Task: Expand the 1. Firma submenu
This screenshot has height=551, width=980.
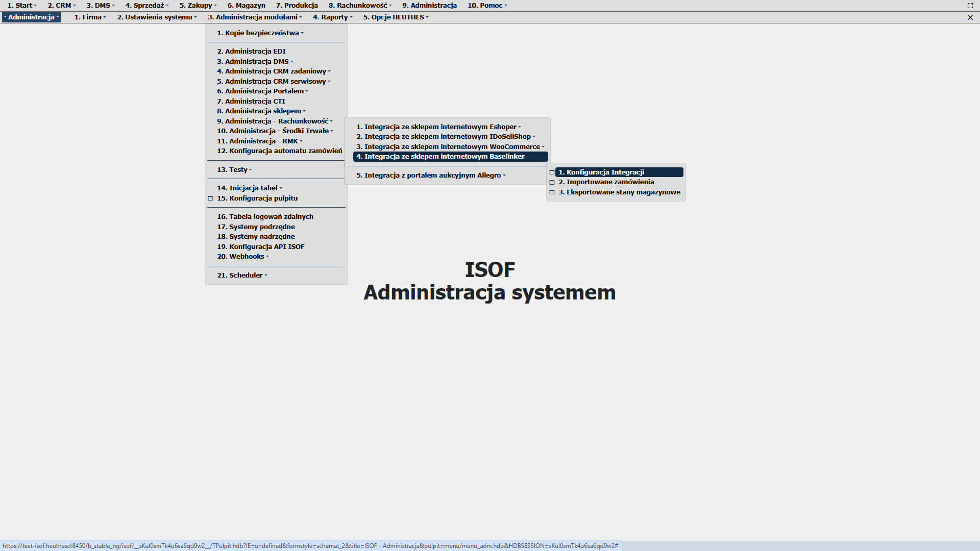Action: tap(90, 17)
